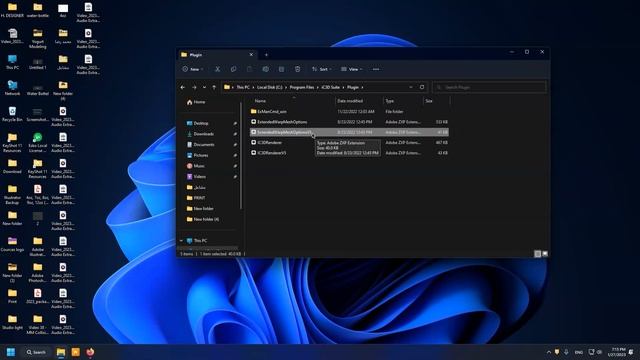
Task: Click the Paste icon in Explorer toolbar
Action: pyautogui.click(x=249, y=69)
